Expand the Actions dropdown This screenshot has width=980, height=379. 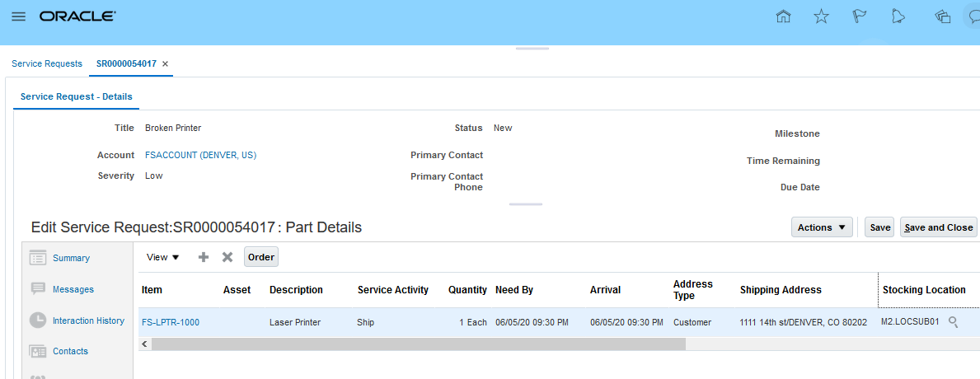[822, 227]
